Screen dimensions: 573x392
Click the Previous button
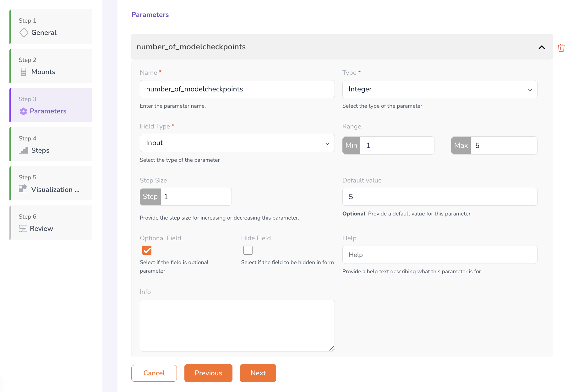(x=208, y=373)
